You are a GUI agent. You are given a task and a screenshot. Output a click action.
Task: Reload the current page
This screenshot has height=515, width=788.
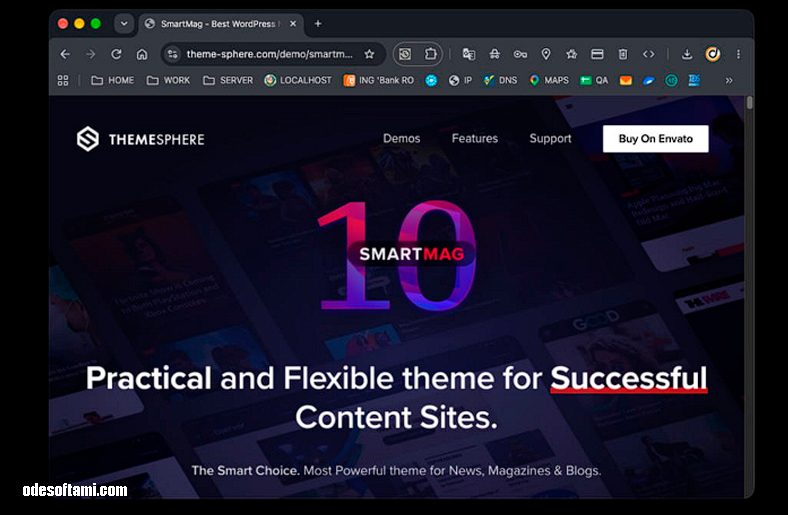point(116,54)
